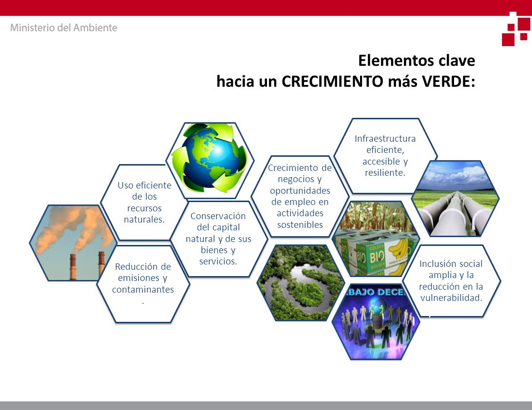532x410 pixels.
Task: Select the recycling globe hexagon image
Action: 210,160
